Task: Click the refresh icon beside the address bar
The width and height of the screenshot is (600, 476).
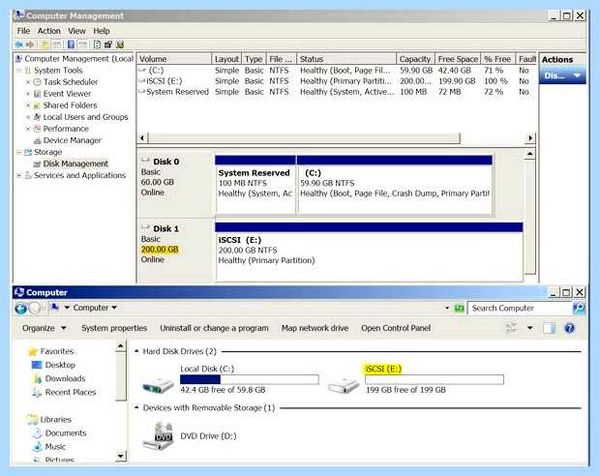Action: click(x=459, y=308)
